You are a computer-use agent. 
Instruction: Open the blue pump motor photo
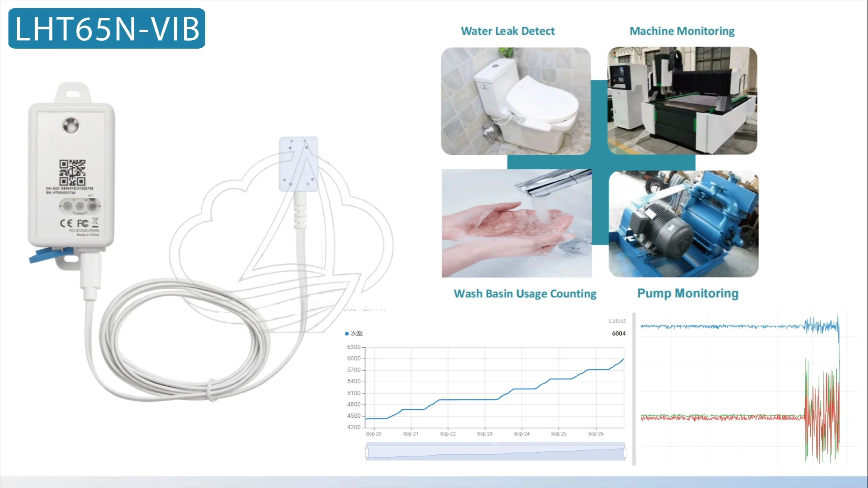[x=684, y=224]
